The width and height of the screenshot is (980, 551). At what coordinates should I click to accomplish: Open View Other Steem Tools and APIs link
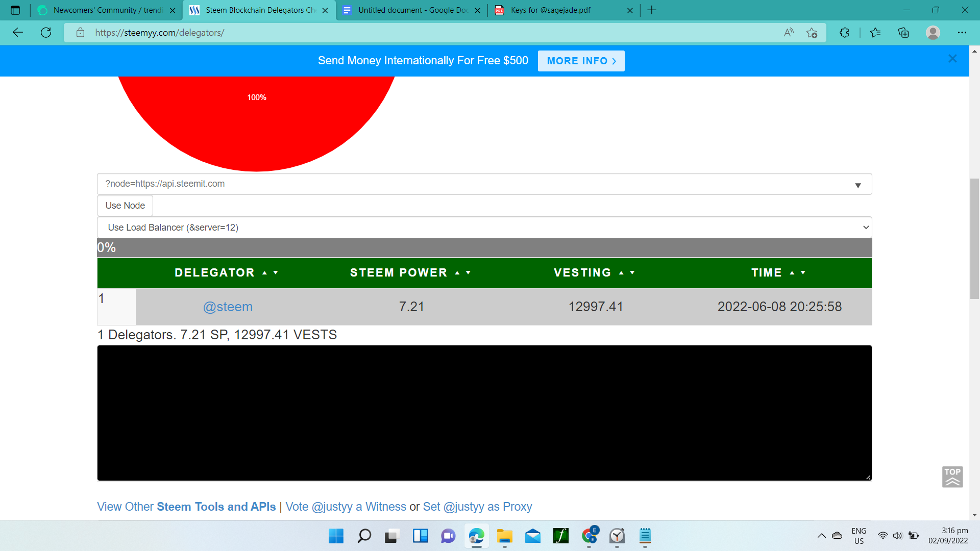pos(186,507)
